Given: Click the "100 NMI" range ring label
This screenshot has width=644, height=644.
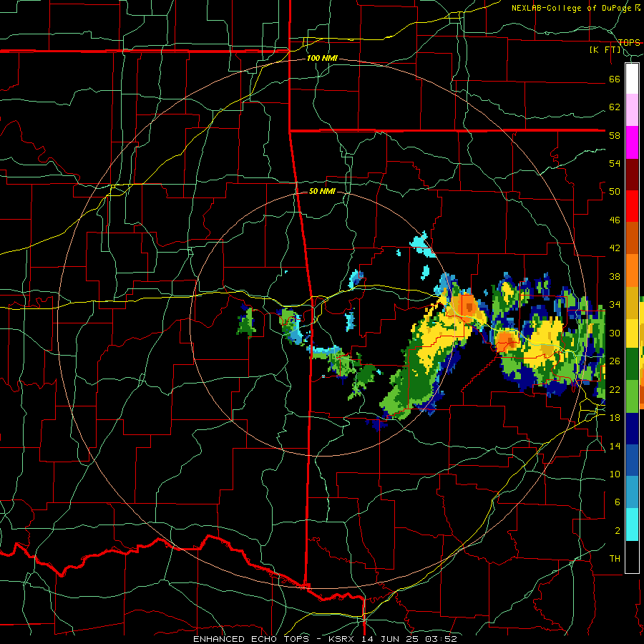Looking at the screenshot, I should pos(322,59).
